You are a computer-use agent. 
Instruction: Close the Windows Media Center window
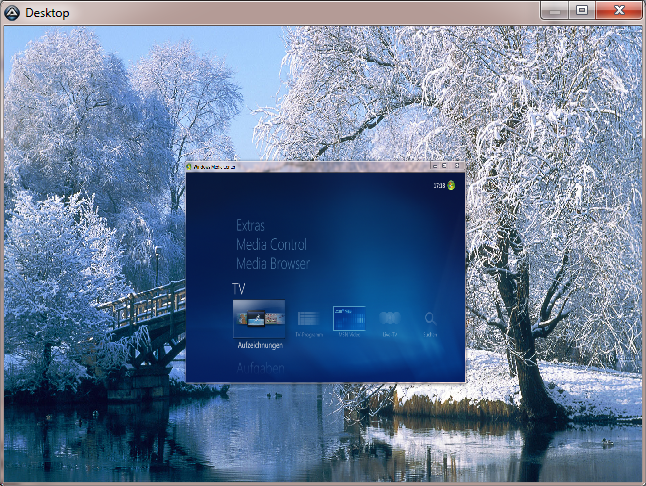(x=456, y=165)
